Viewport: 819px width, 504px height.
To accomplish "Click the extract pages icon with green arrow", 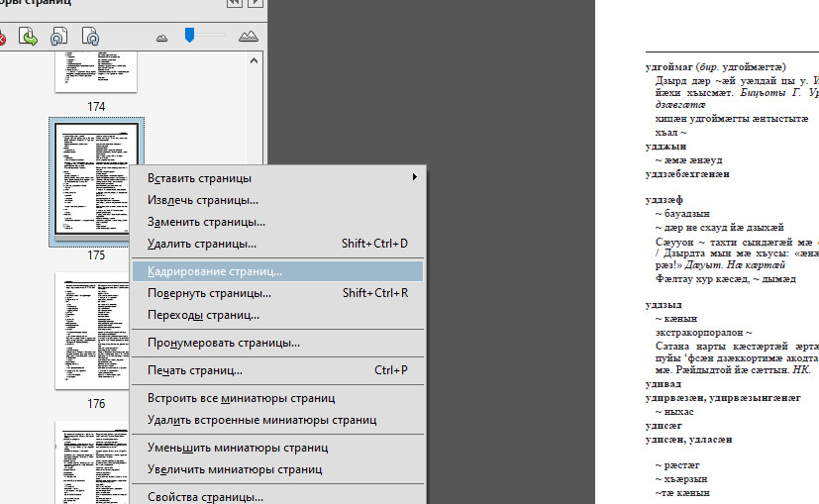I will click(x=28, y=37).
